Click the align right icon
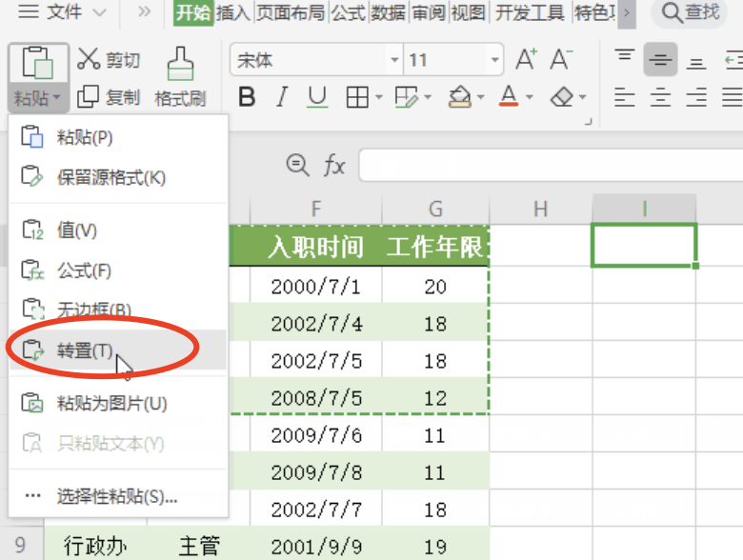 coord(696,97)
